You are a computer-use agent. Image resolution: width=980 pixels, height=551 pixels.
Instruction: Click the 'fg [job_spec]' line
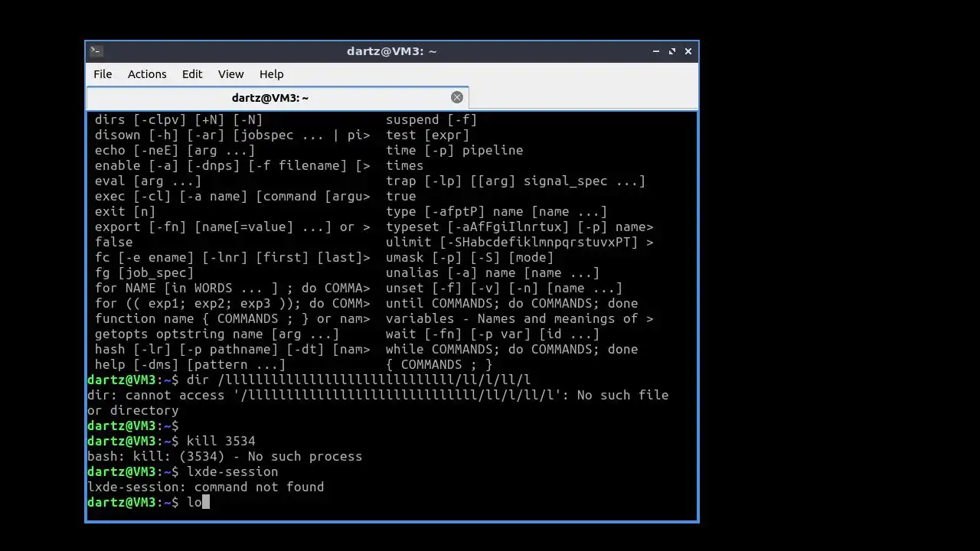click(x=145, y=272)
